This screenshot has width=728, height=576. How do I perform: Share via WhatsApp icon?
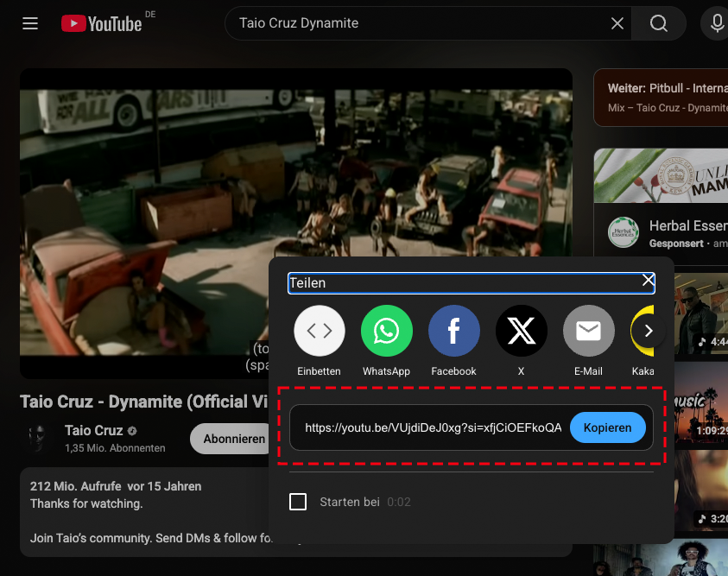click(386, 331)
